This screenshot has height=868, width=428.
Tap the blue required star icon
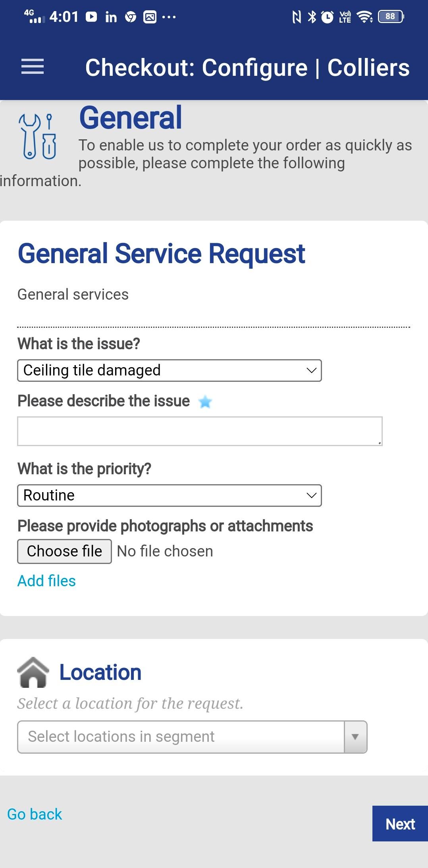tap(205, 402)
